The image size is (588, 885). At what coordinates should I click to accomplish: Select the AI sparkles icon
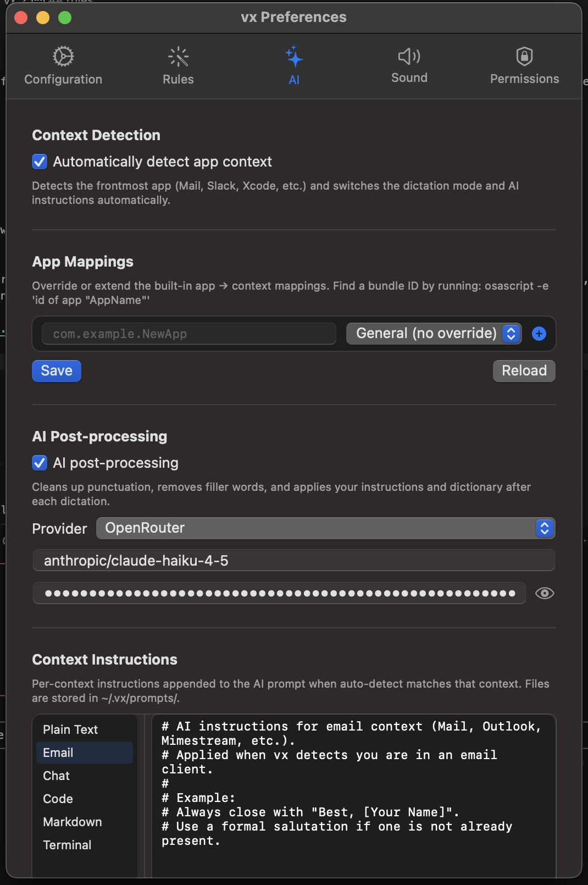[x=294, y=57]
